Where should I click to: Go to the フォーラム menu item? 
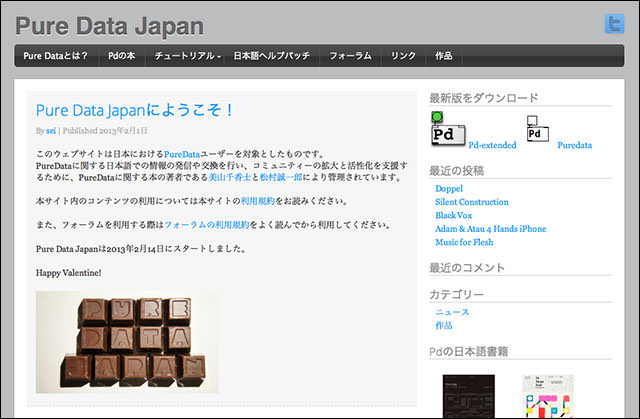[350, 56]
